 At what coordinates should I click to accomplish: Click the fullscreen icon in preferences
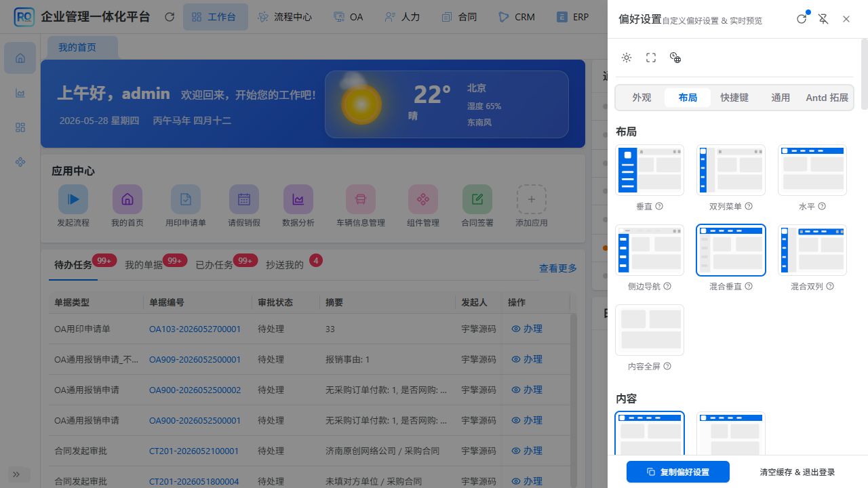point(651,58)
